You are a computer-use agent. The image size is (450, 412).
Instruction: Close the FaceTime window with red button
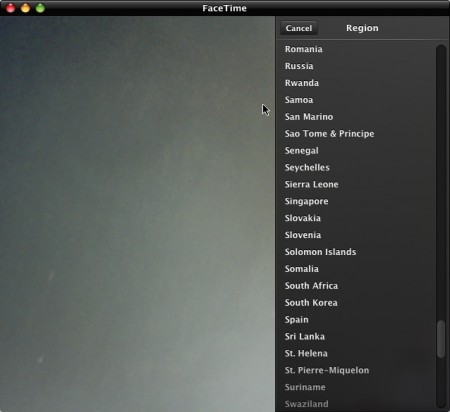[x=11, y=8]
